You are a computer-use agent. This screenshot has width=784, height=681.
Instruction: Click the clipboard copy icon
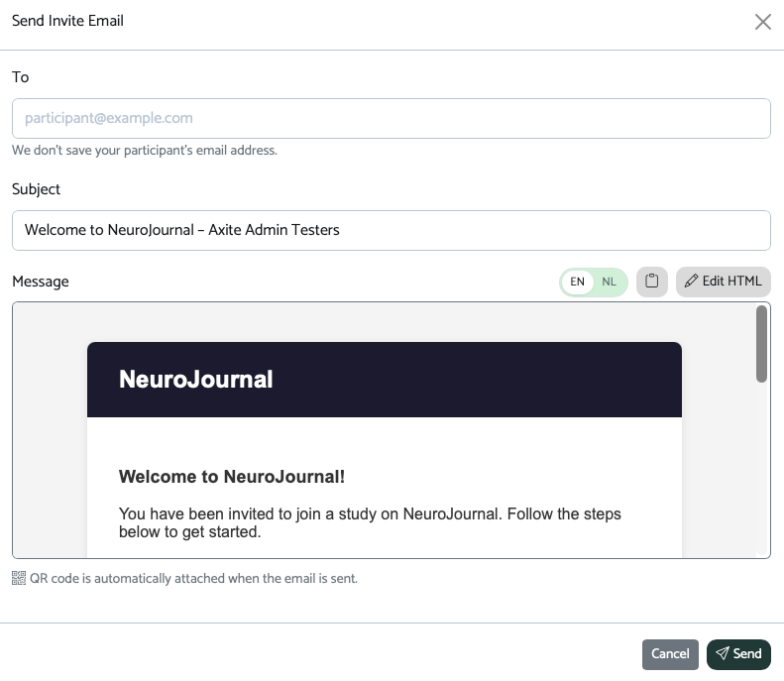(651, 282)
